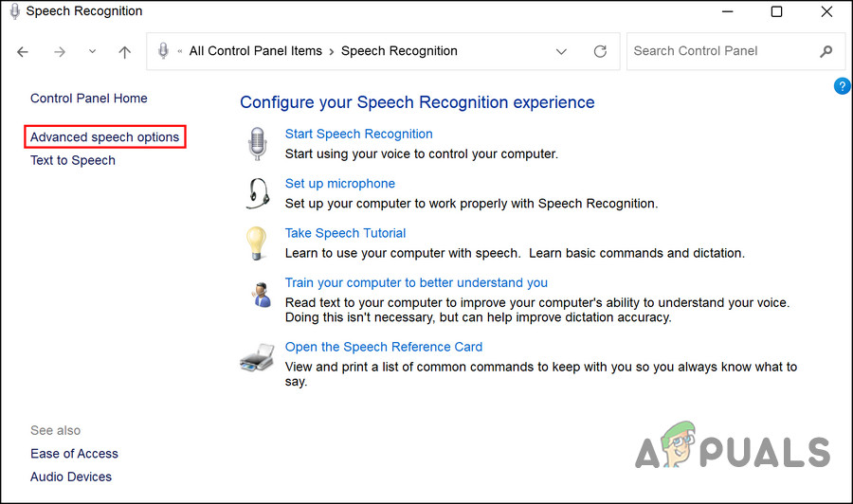This screenshot has height=504, width=853.
Task: Click the search magnifier icon
Action: (826, 51)
